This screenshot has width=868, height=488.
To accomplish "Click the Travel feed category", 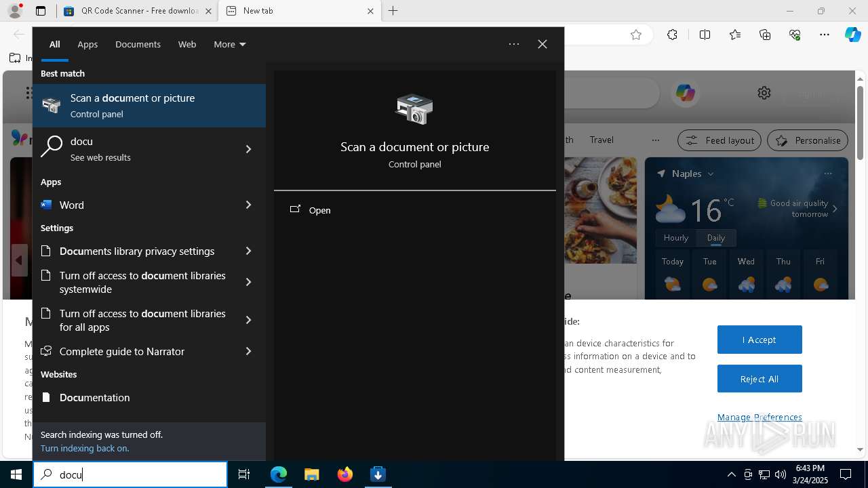I will point(601,140).
